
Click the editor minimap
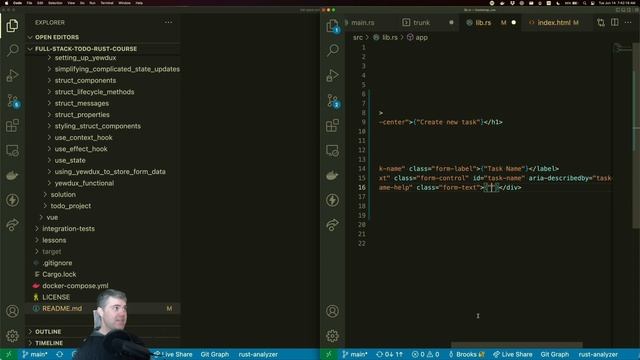622,49
